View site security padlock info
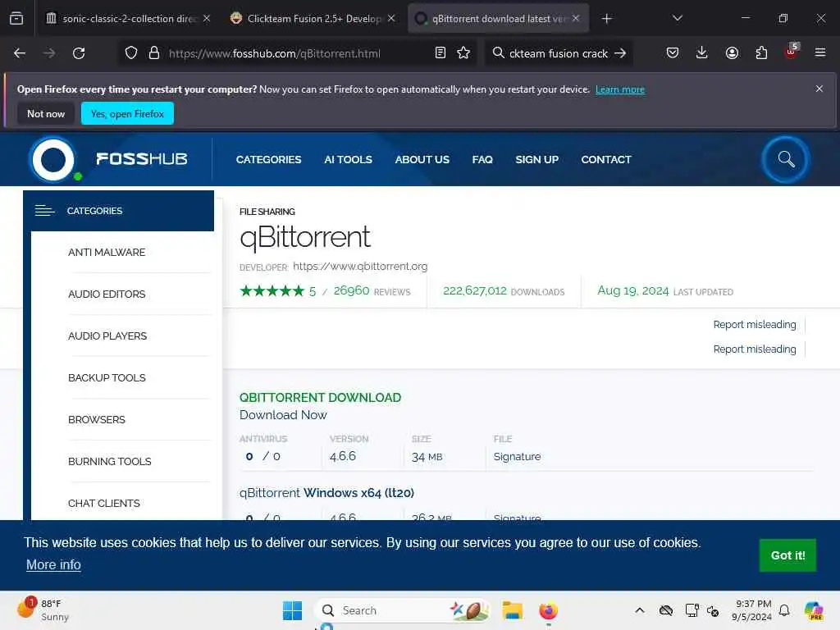This screenshot has width=840, height=630. tap(154, 53)
